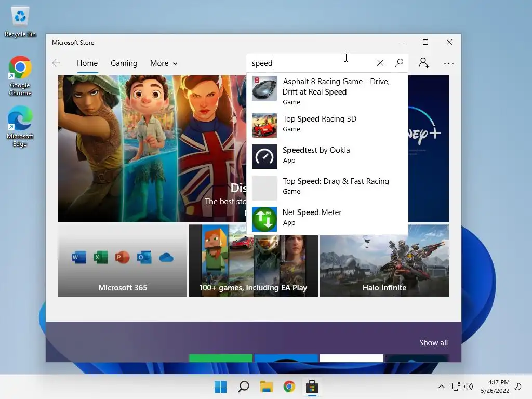This screenshot has width=532, height=399.
Task: Click the taskbar Search icon
Action: 244,387
